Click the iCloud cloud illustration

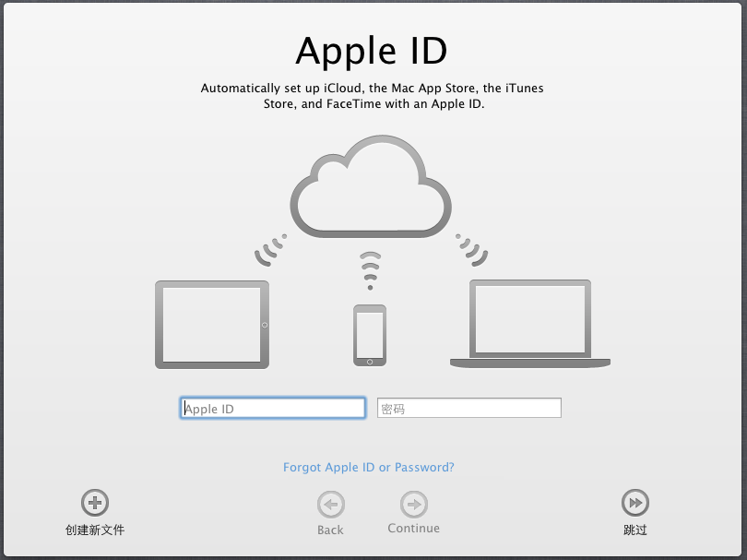click(371, 189)
